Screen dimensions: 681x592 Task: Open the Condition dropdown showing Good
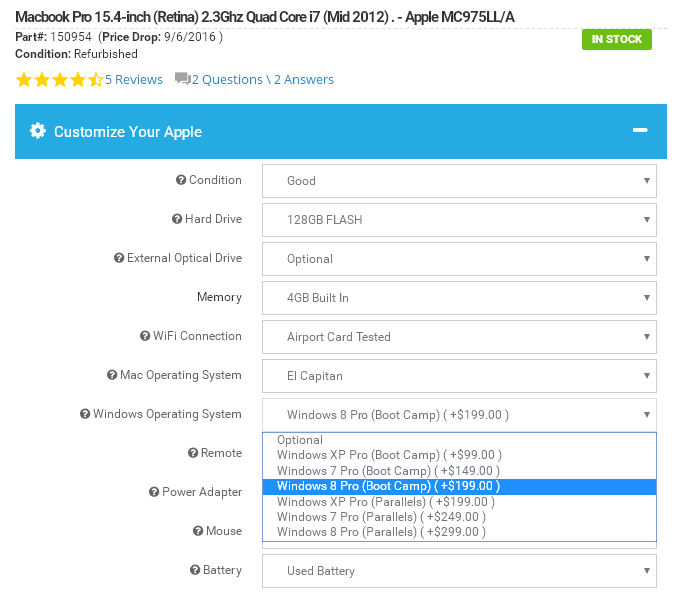(459, 181)
